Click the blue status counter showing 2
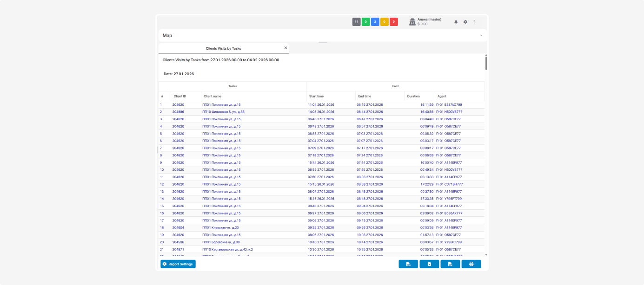This screenshot has width=644, height=285. point(375,22)
